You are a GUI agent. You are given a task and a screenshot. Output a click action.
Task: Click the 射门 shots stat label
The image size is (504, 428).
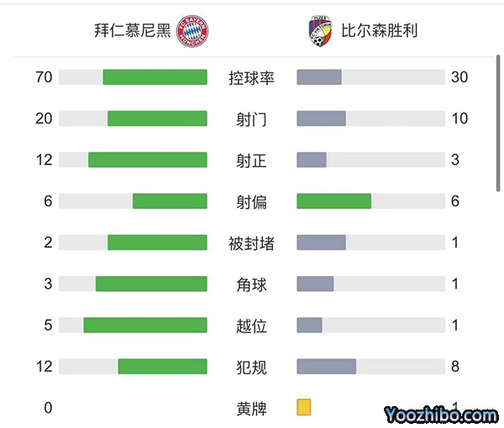(x=251, y=118)
